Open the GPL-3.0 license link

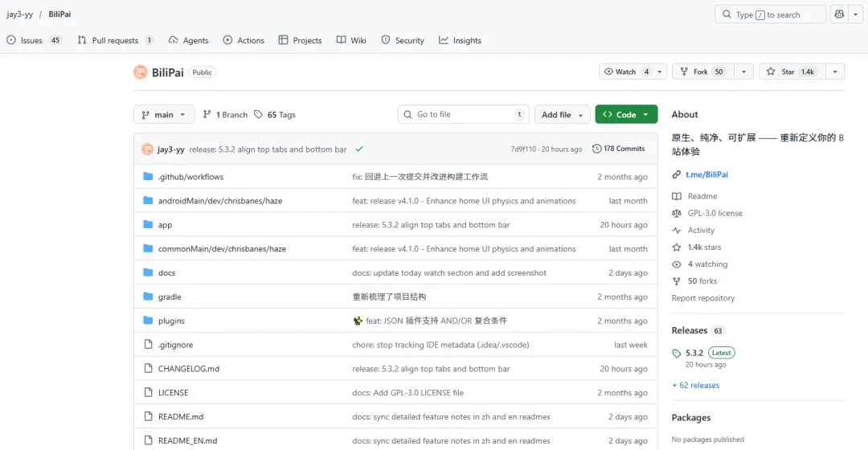click(x=714, y=213)
